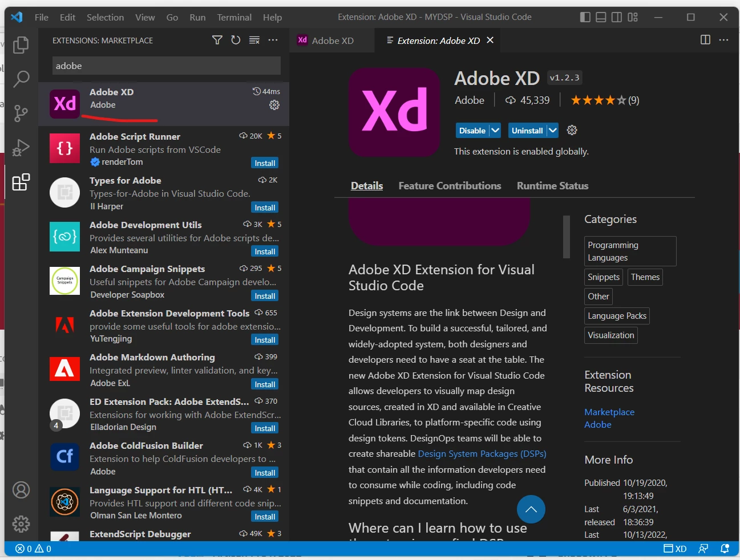The width and height of the screenshot is (740, 560).
Task: Install Adobe ColdFusion Builder extension
Action: (265, 473)
